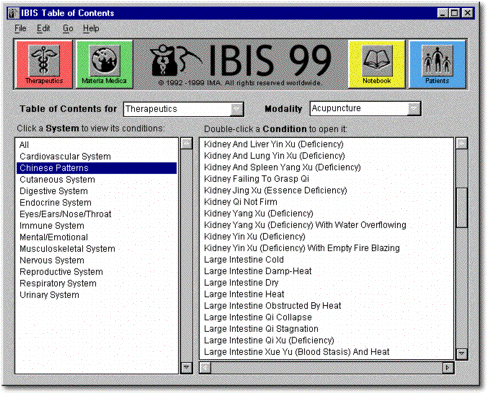Select Cardiovascular System
This screenshot has height=393, width=487.
pos(96,156)
